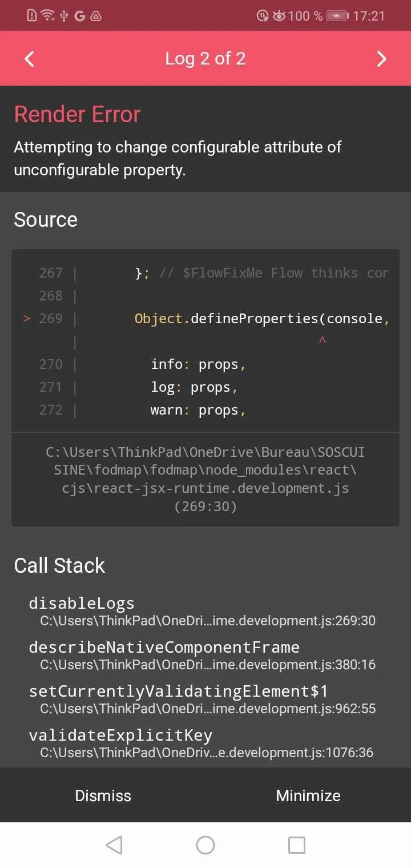Tap the battery indicator icon

click(x=337, y=16)
